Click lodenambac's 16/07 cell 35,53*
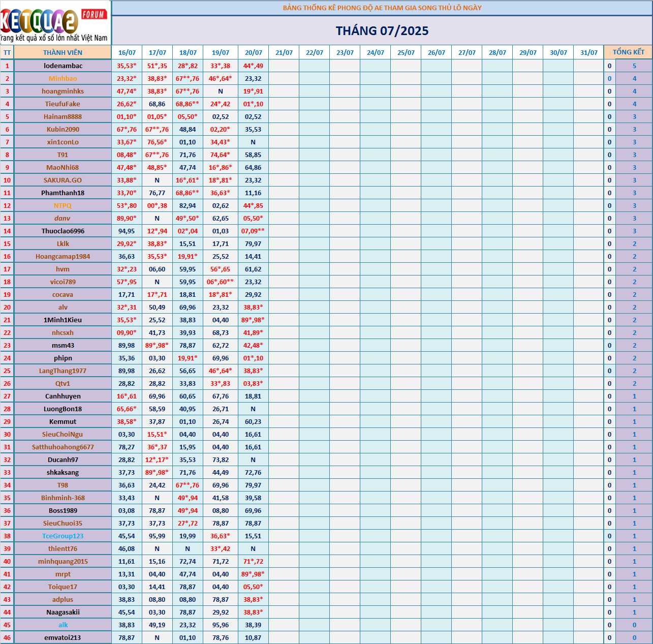This screenshot has height=644, width=653. point(127,66)
